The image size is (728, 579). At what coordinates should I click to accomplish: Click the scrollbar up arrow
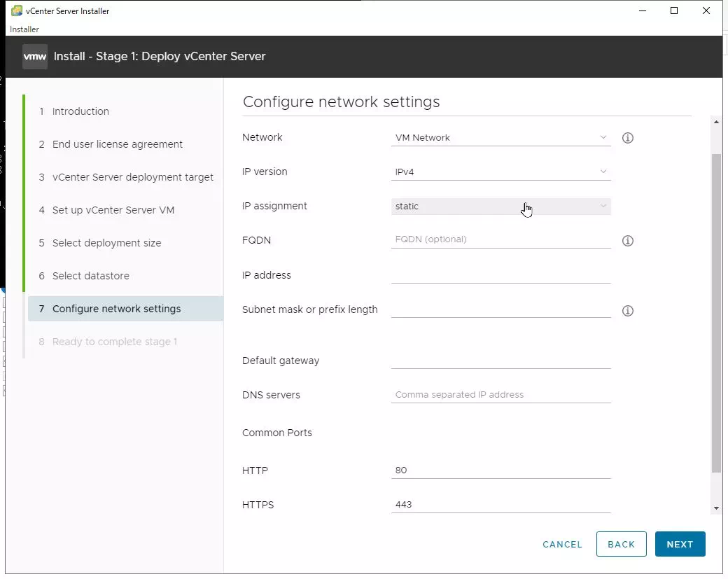(716, 122)
